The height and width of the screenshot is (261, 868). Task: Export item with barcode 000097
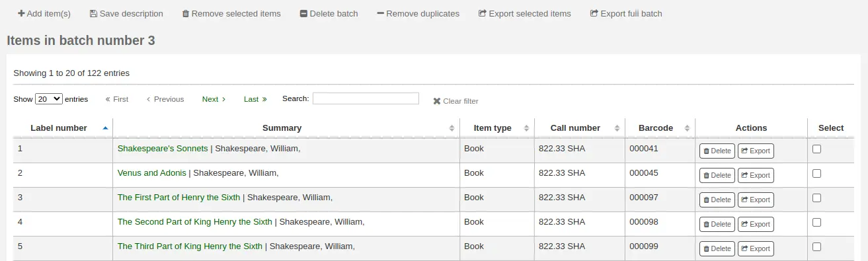coord(756,200)
